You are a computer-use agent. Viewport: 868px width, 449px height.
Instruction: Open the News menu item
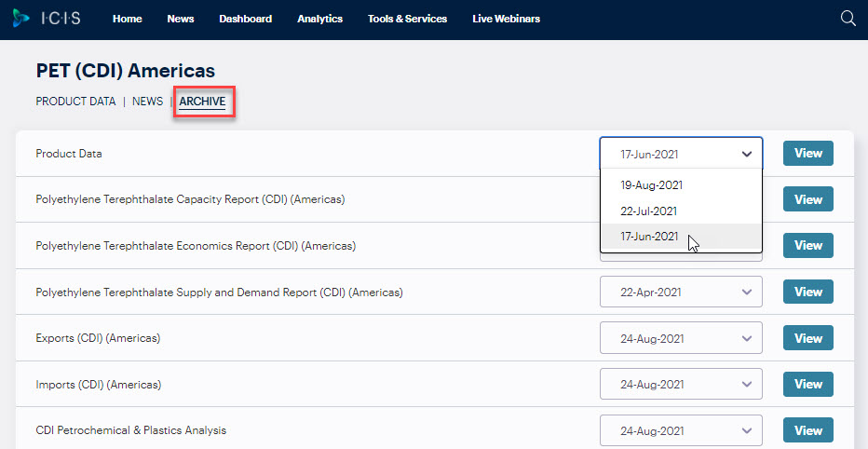coord(181,19)
